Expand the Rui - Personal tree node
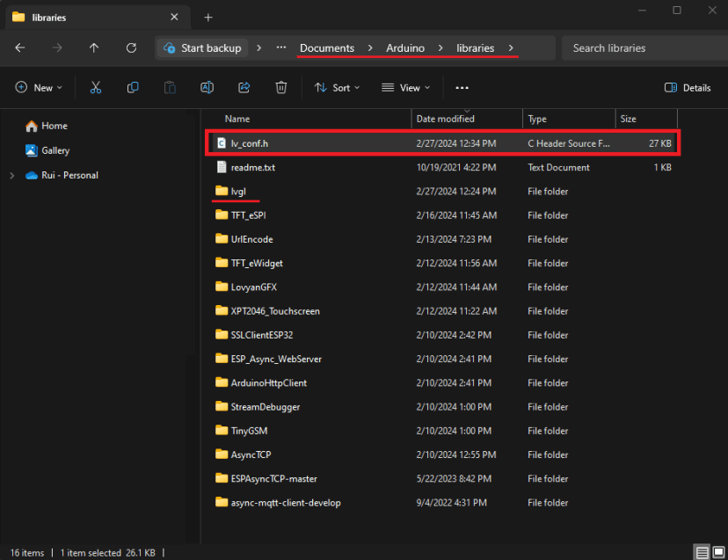728x560 pixels. point(11,175)
